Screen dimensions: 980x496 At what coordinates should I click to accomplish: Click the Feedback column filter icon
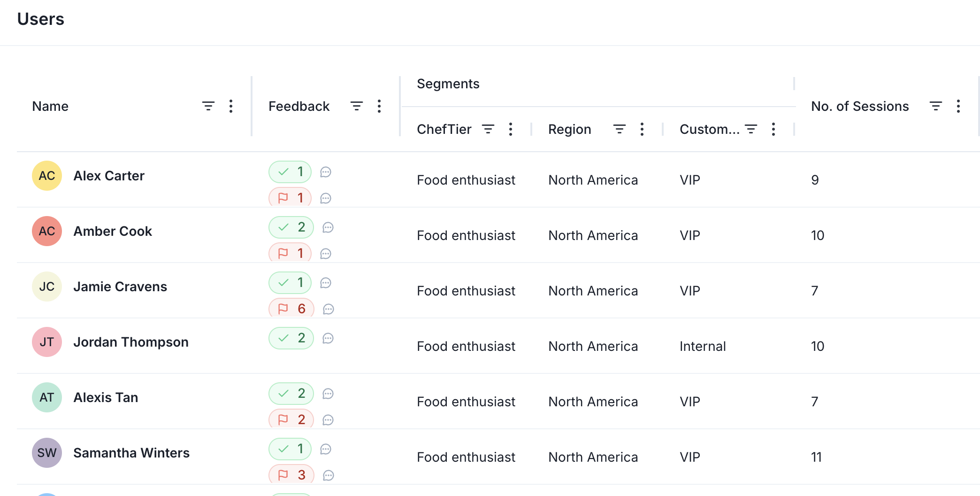tap(356, 106)
